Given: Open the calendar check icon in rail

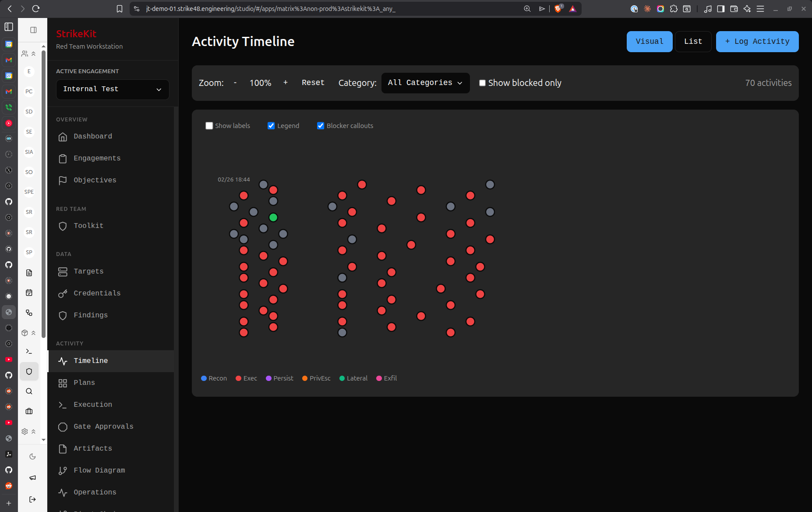Looking at the screenshot, I should (x=29, y=293).
